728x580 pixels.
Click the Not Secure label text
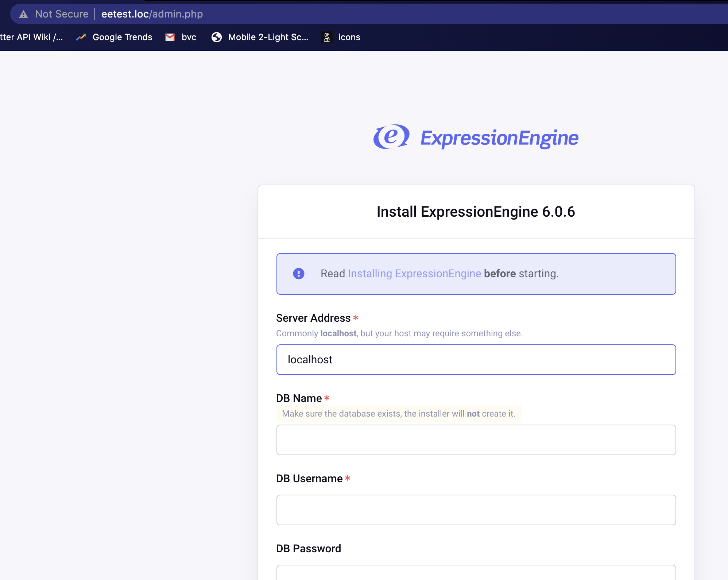[62, 14]
